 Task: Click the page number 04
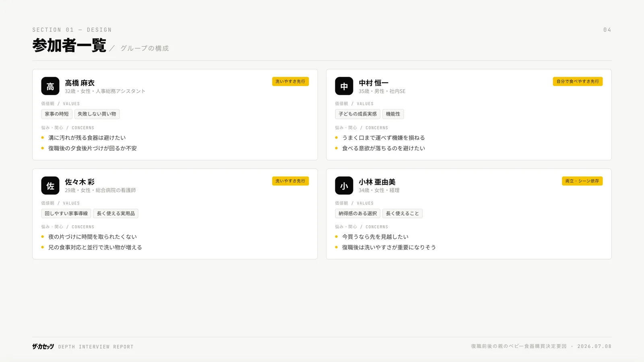607,30
